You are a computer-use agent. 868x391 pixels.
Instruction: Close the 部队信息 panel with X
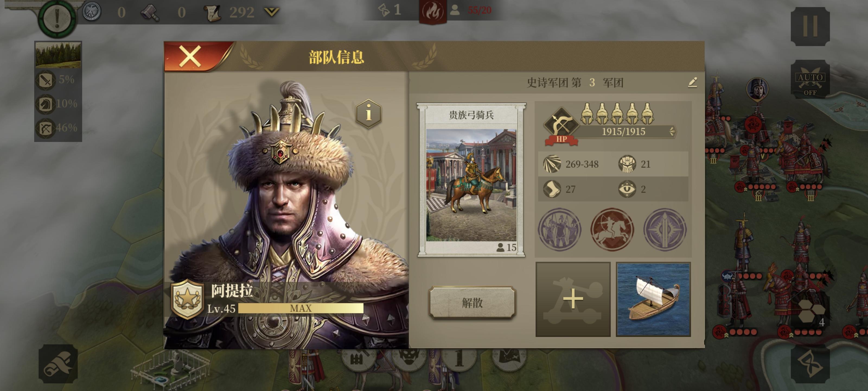tap(190, 56)
